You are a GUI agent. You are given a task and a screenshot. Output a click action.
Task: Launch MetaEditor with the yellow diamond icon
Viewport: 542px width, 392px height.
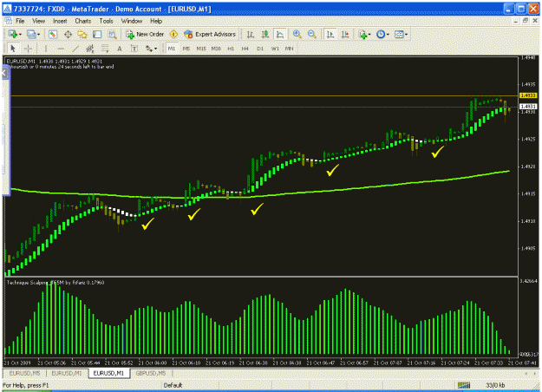coord(173,34)
